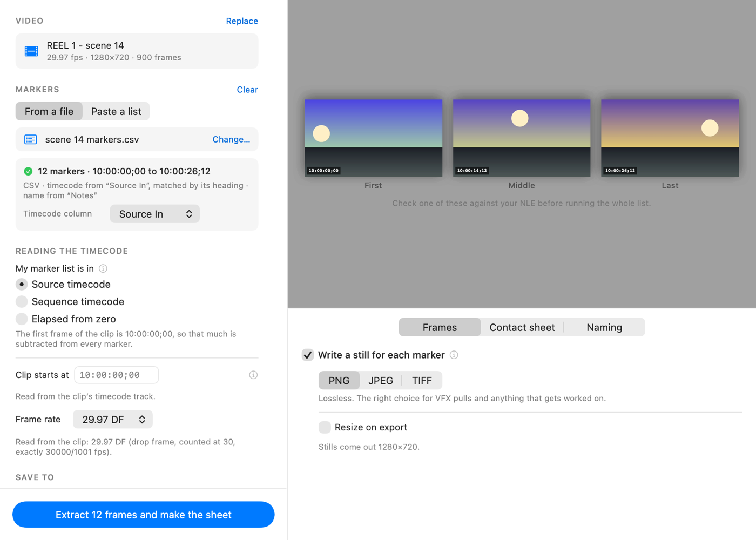This screenshot has height=540, width=756.
Task: Enable Resize on export checkbox
Action: click(x=325, y=427)
